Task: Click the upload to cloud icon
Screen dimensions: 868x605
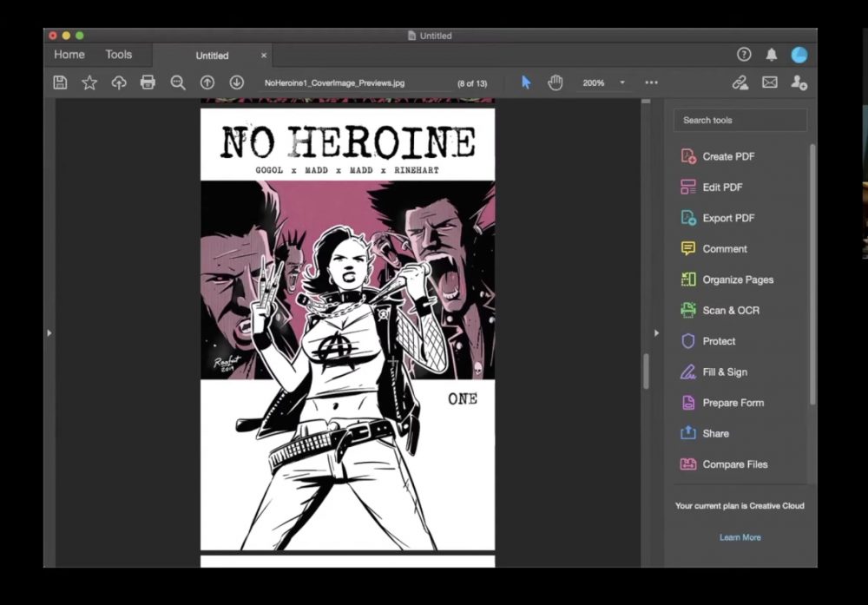Action: 118,82
